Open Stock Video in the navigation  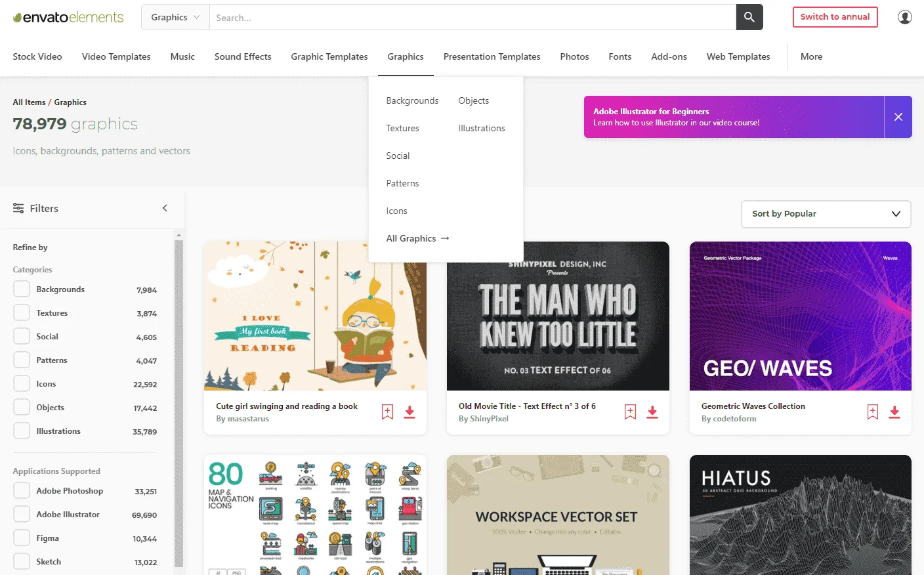click(x=37, y=56)
